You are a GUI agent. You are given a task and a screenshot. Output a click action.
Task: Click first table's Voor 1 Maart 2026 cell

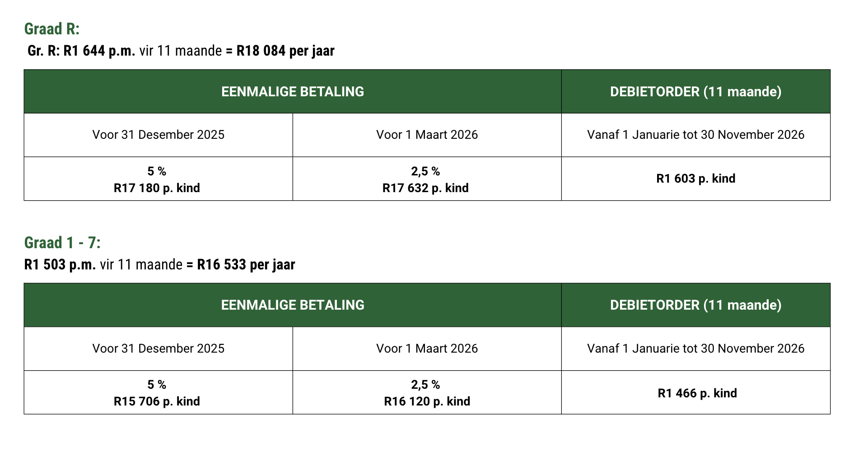point(427,135)
